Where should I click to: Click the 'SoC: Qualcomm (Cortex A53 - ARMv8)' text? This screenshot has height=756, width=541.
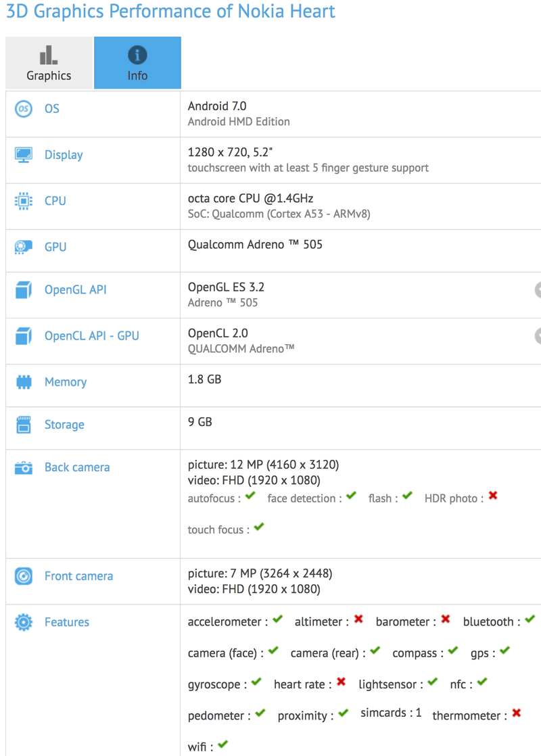(x=279, y=214)
